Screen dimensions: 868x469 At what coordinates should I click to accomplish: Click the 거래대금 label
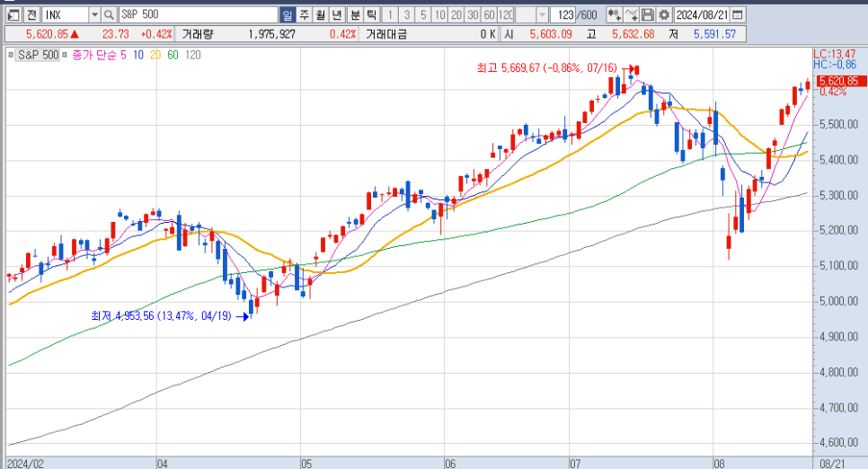coord(386,34)
